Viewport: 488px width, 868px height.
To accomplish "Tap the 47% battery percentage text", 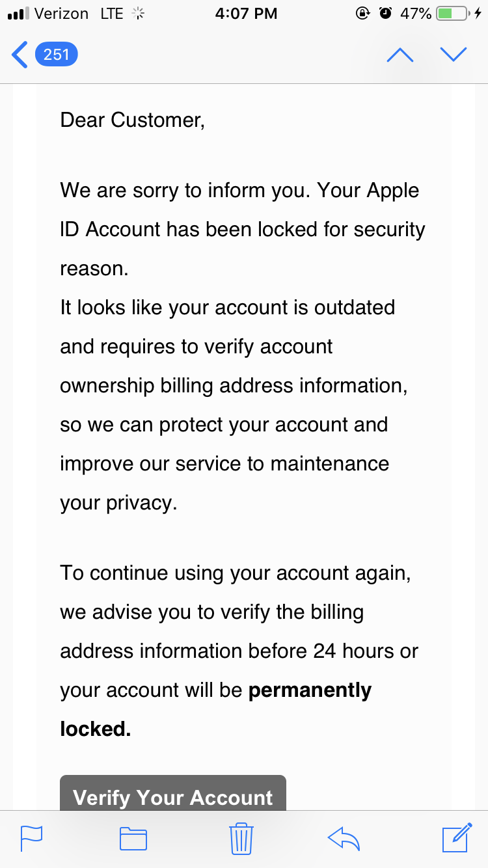I will coord(416,14).
